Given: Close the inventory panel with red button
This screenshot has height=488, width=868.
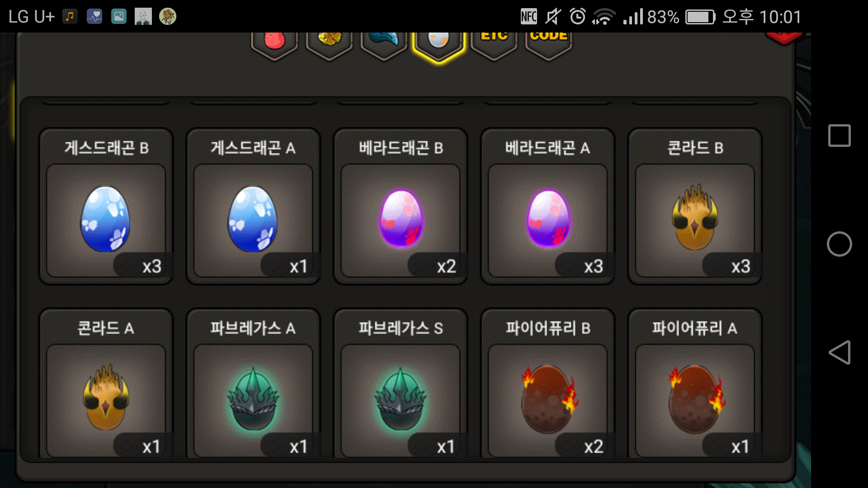Looking at the screenshot, I should 783,38.
